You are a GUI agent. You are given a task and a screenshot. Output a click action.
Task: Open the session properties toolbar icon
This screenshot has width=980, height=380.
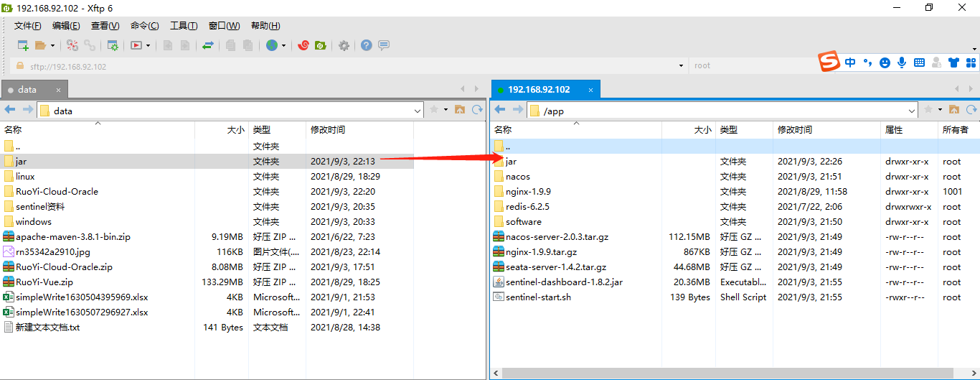pyautogui.click(x=113, y=45)
